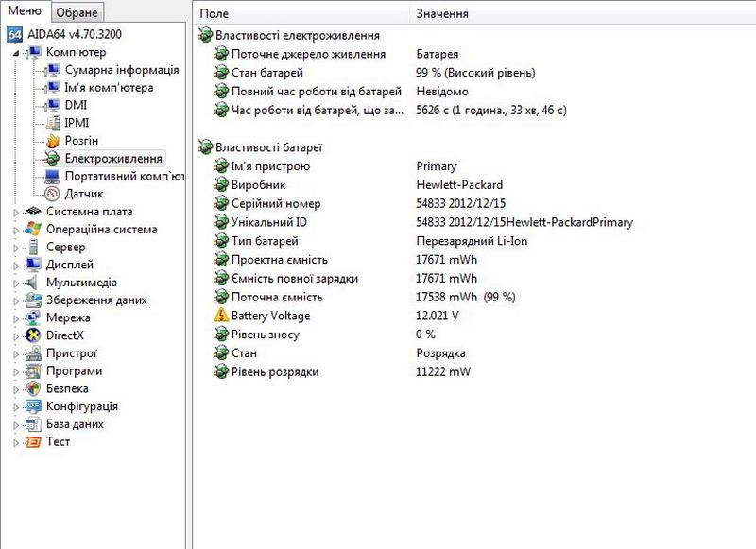Switch to the Обране tab
Image resolution: width=756 pixels, height=549 pixels.
tap(76, 12)
